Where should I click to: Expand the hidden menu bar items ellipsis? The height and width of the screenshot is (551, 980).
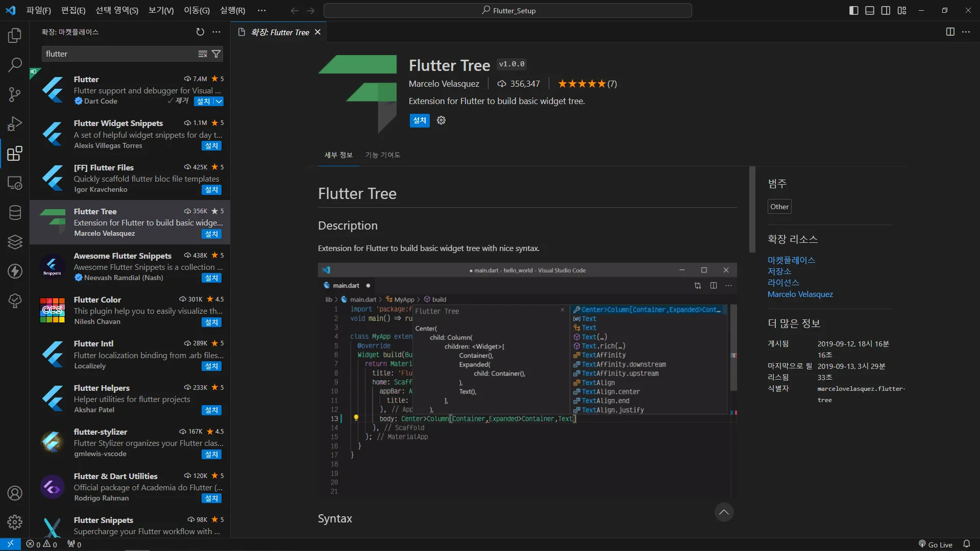pos(262,11)
